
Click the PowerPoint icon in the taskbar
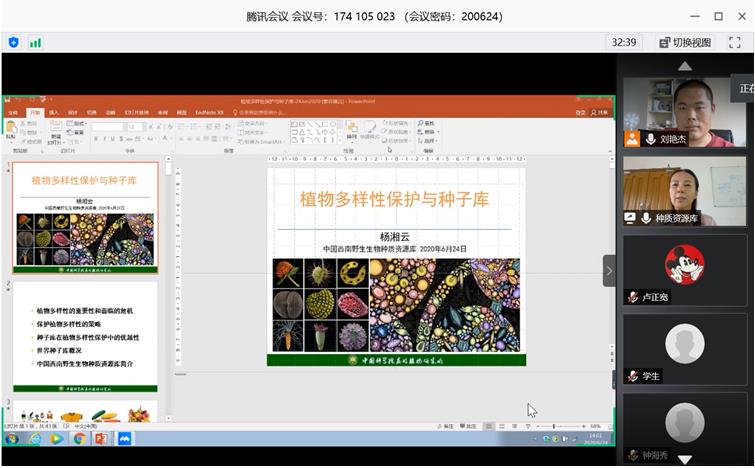[x=100, y=438]
